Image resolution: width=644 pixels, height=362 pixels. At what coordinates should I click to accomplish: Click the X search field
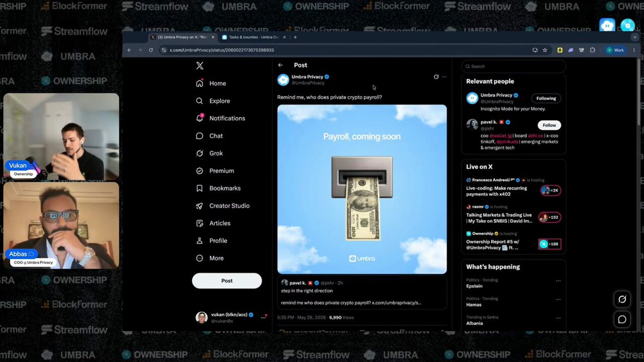(514, 67)
